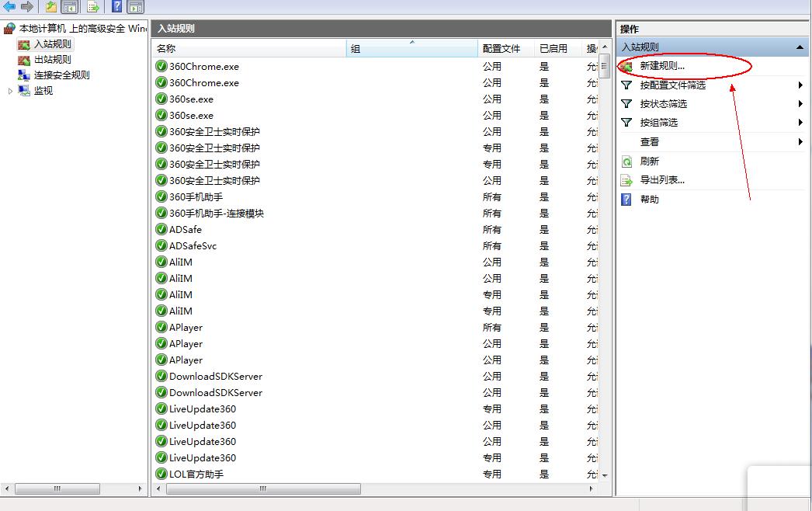This screenshot has width=812, height=511.
Task: Click the 帮助 question mark icon in actions
Action: coord(626,200)
